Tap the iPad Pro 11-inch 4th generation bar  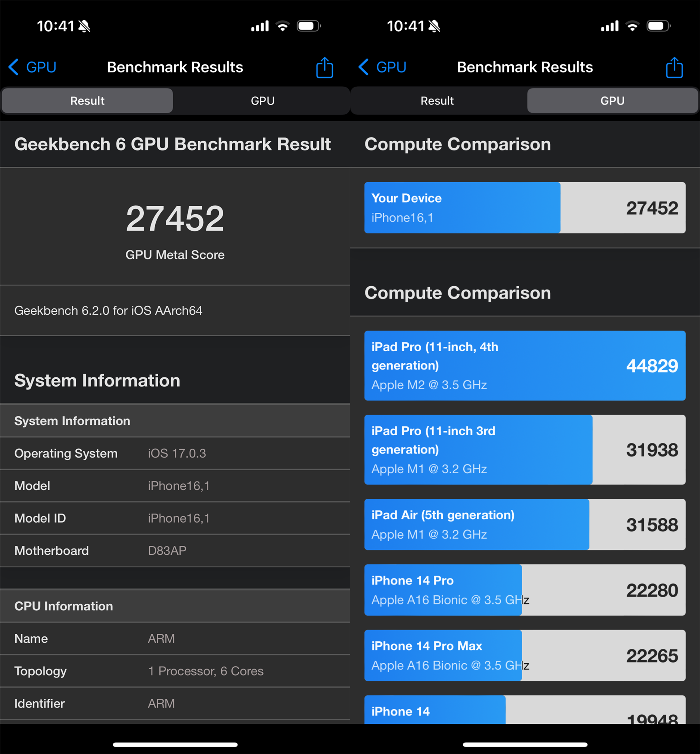[525, 365]
